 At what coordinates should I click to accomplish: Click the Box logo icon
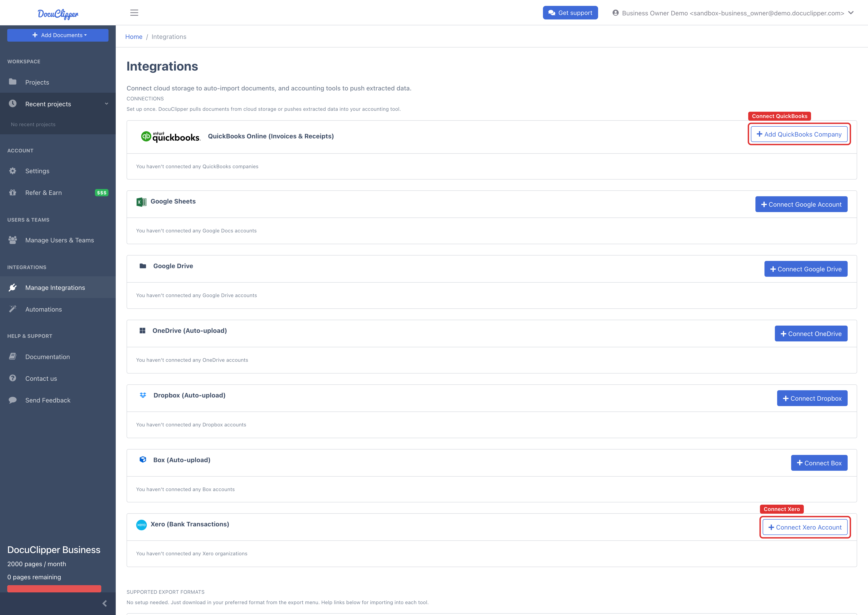pyautogui.click(x=143, y=459)
